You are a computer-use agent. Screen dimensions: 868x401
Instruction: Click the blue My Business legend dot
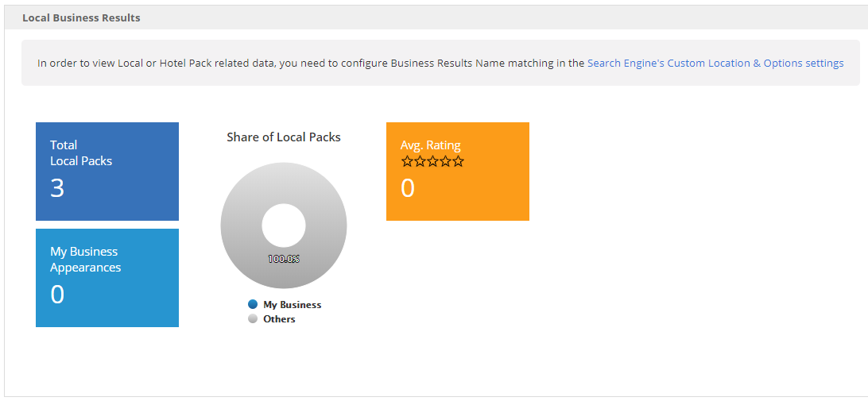[253, 304]
